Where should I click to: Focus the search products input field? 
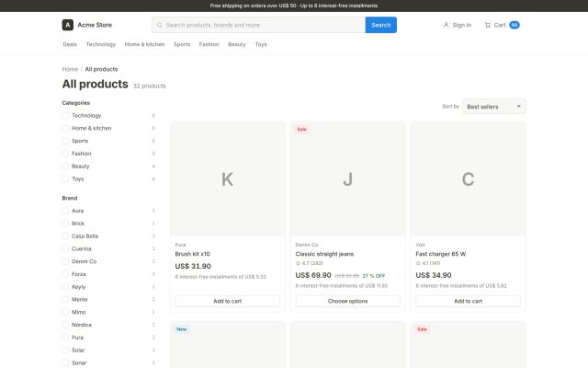(259, 25)
